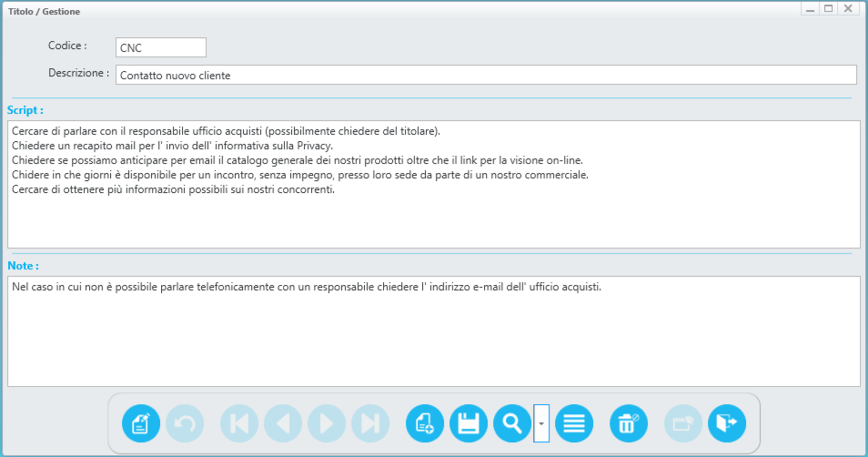Minimize the Titolo / Gestione window
Image resolution: width=868 pixels, height=457 pixels.
click(811, 9)
